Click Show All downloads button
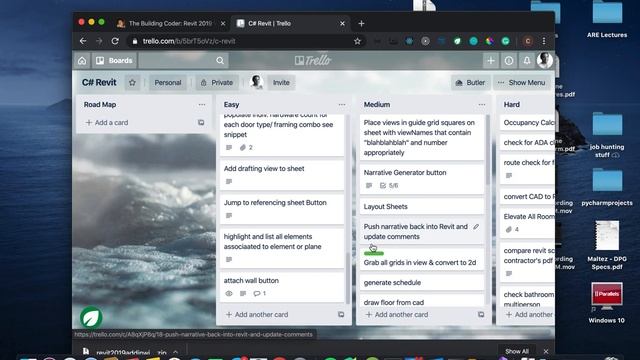This screenshot has width=640, height=360. [517, 351]
